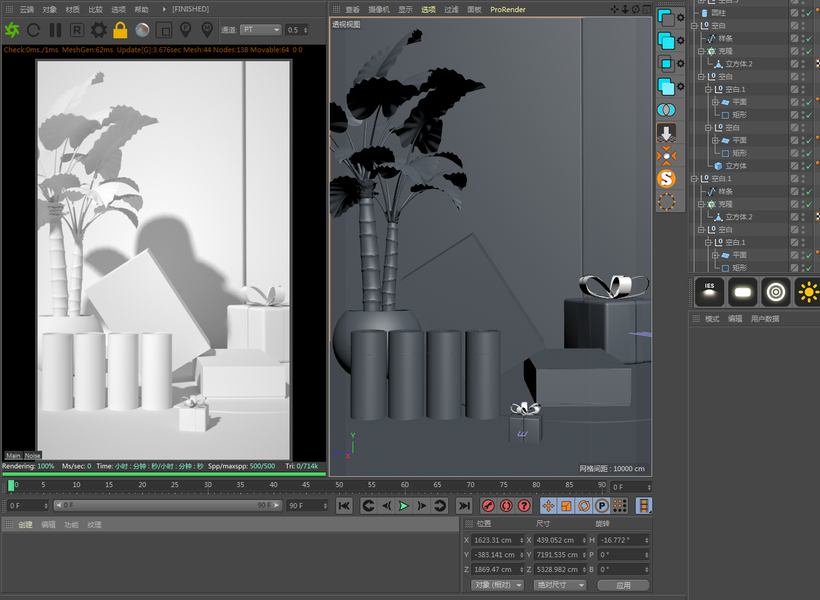
Task: Click the first boolean overlap squares icon
Action: tap(666, 18)
